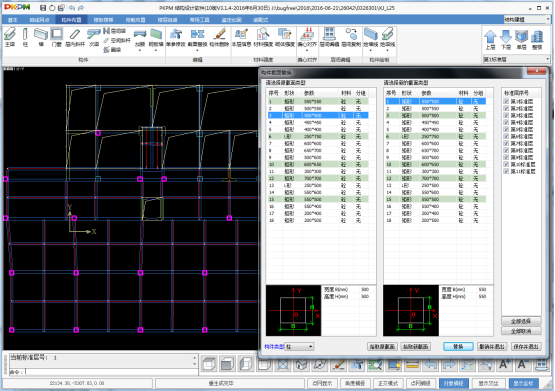Screen dimensions: 555x391
Task: Toggle the 第1标准层 checkbox
Action: click(506, 102)
